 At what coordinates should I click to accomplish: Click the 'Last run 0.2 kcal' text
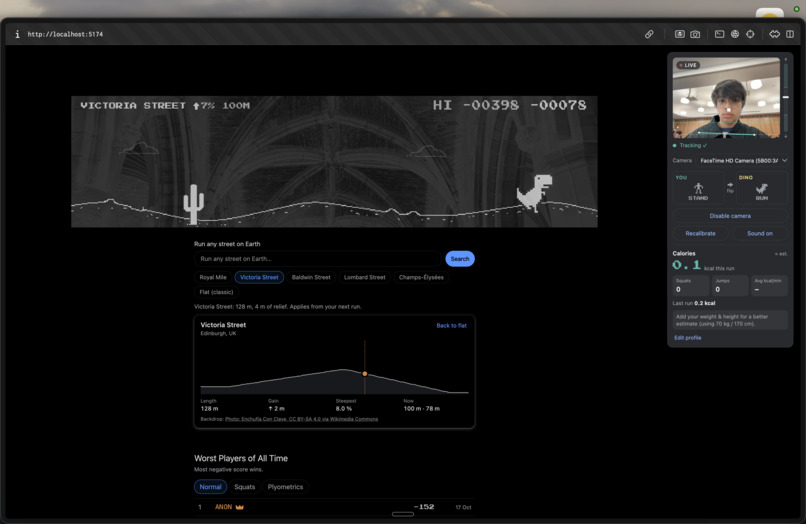tap(693, 303)
